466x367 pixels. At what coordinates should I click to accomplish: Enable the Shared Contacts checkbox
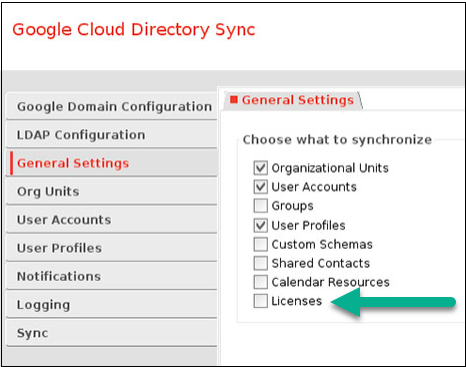point(260,263)
